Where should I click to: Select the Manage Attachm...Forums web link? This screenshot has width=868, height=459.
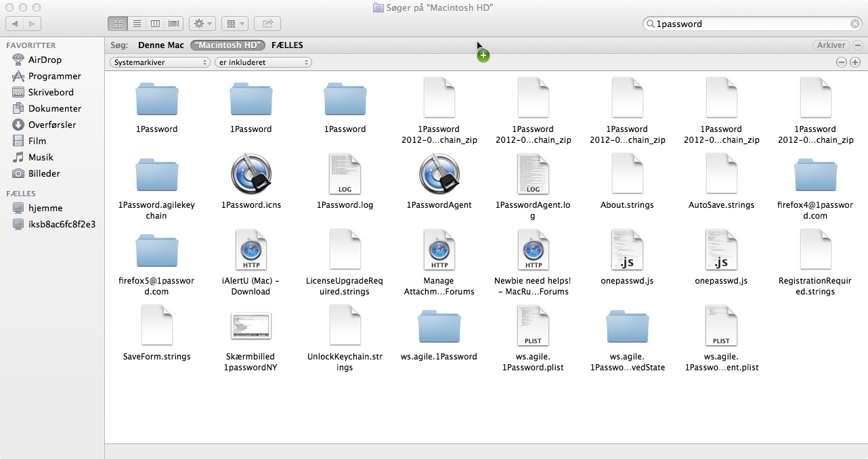[439, 251]
